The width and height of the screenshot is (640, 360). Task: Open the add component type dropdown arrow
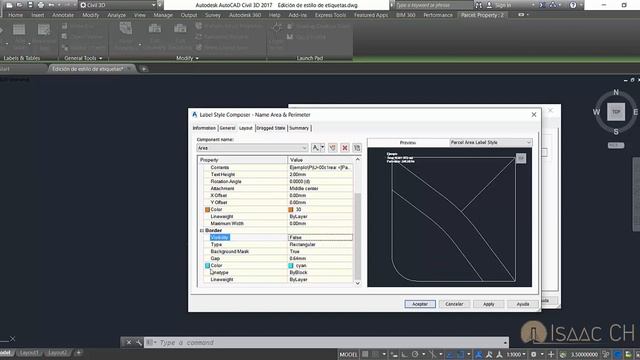click(322, 148)
